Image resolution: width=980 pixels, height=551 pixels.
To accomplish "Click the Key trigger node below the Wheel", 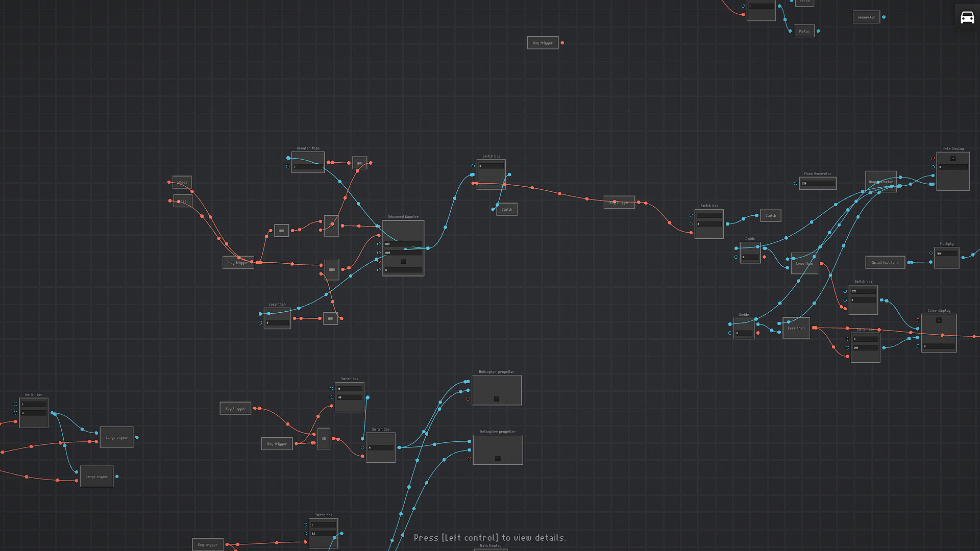I will (x=238, y=262).
